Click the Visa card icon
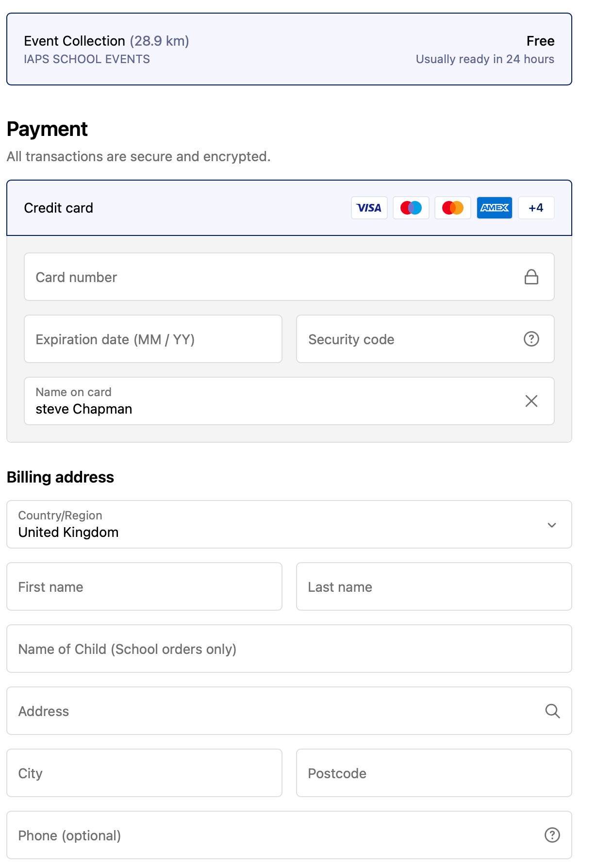This screenshot has width=597, height=868. tap(369, 208)
